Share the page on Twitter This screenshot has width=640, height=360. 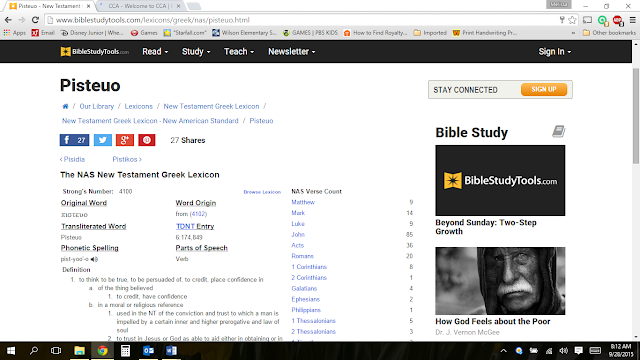coord(102,140)
